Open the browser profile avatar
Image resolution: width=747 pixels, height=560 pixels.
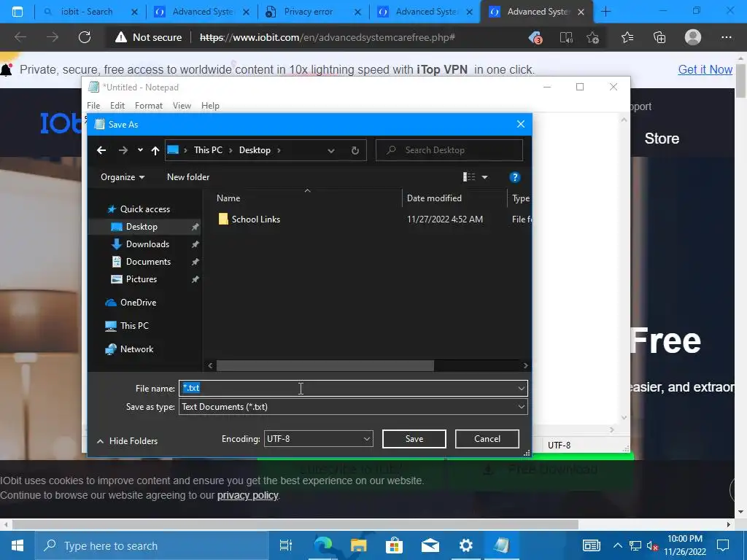[x=693, y=37]
